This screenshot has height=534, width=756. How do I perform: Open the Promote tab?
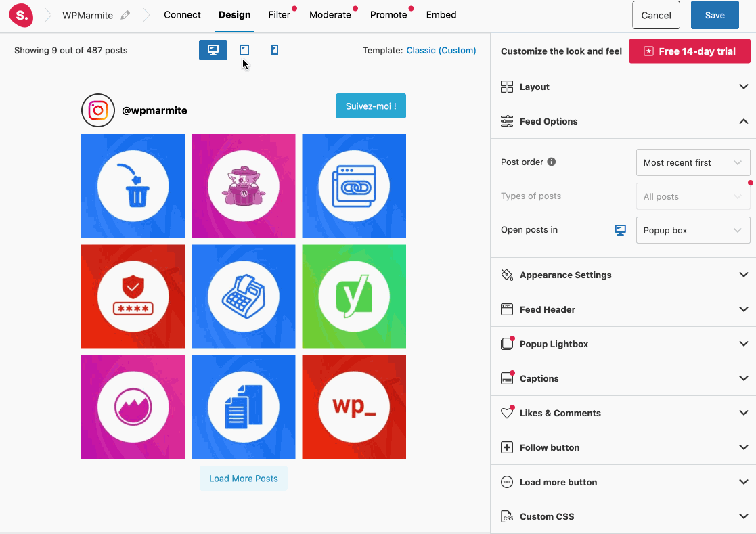[388, 15]
